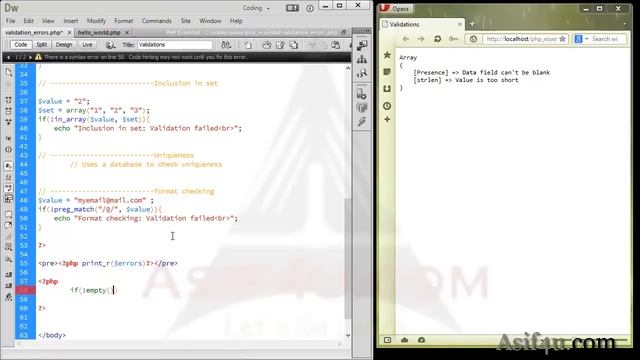This screenshot has width=640, height=360.
Task: Switch to hello_world.php document tab
Action: [99, 32]
